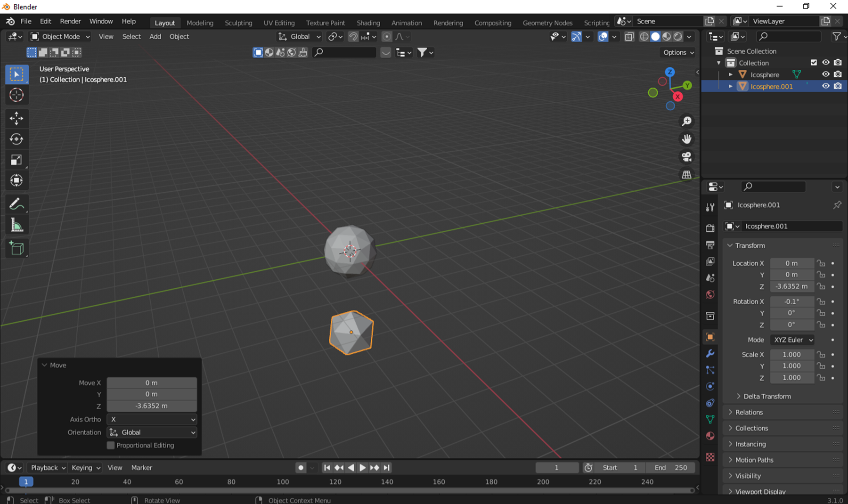Switch to the Modeling workspace tab
Image resolution: width=848 pixels, height=504 pixels.
(x=200, y=23)
